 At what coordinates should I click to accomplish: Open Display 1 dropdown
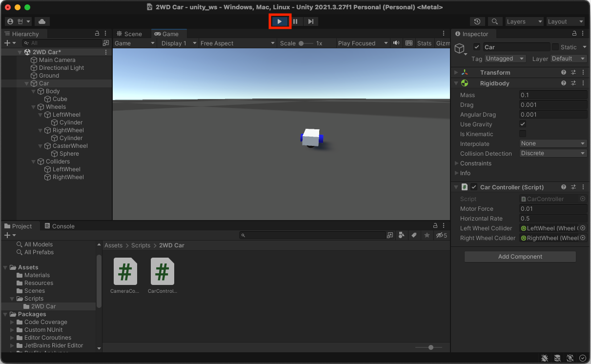point(178,43)
